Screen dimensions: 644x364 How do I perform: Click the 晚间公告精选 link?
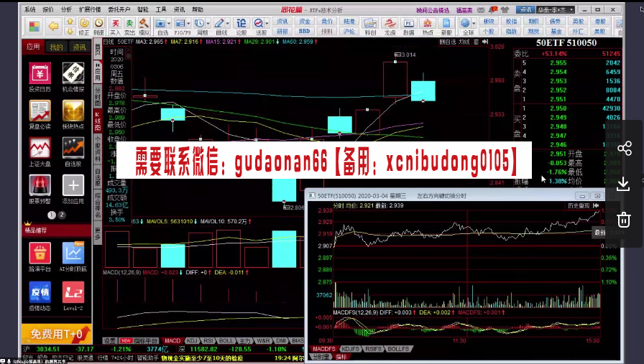point(433,10)
